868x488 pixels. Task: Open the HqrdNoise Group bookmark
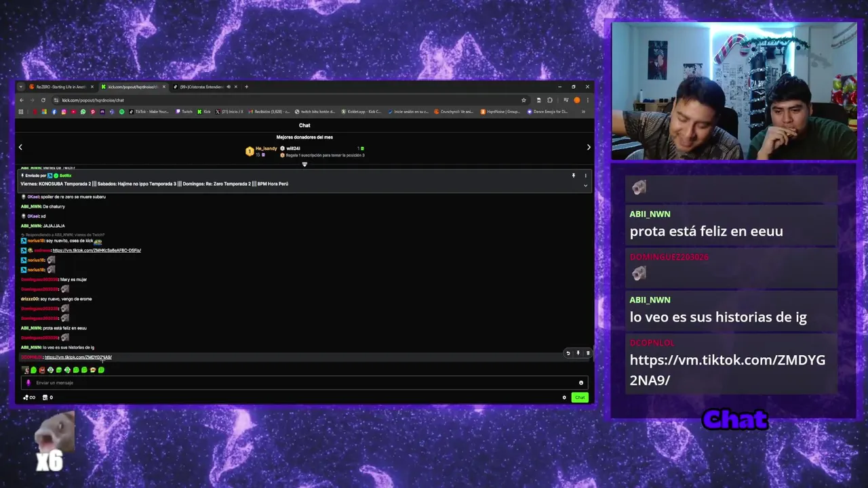click(x=500, y=112)
